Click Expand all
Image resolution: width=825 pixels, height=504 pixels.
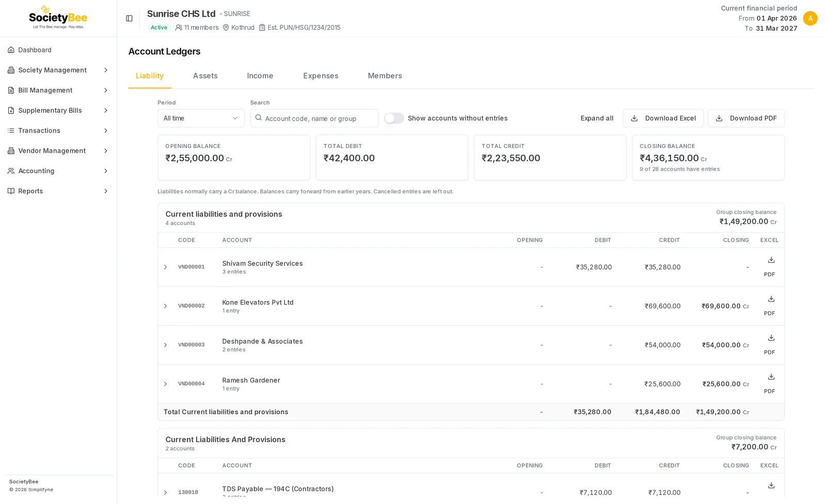[x=597, y=118]
